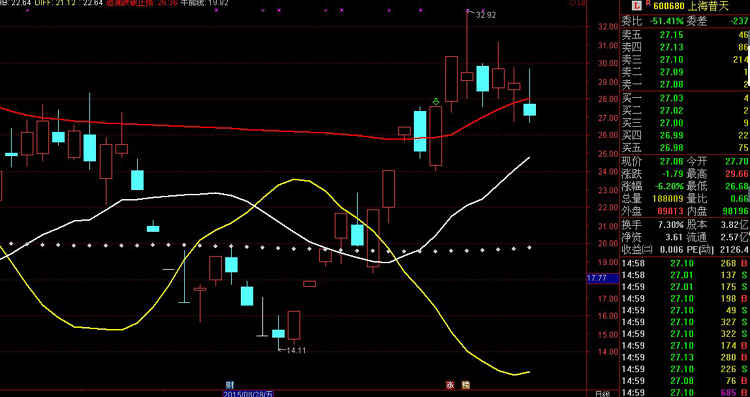The width and height of the screenshot is (750, 397).
Task: Click the red long-term moving average line
Action: [x=239, y=129]
